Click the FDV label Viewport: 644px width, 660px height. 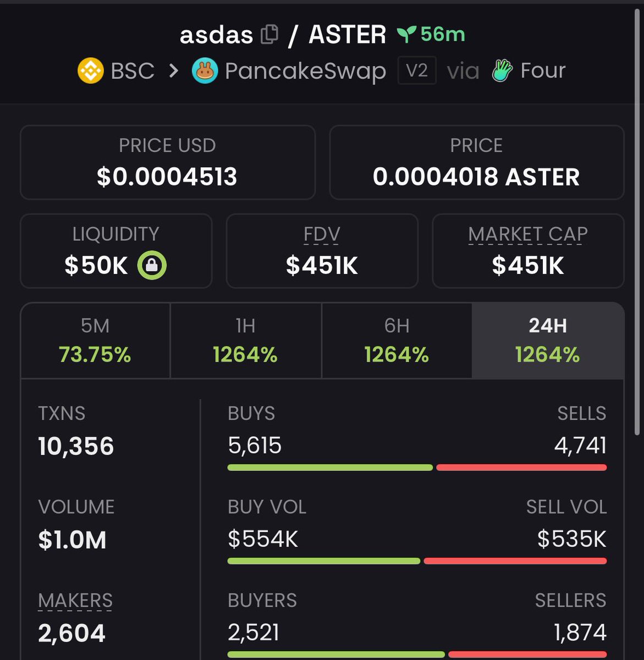[322, 235]
